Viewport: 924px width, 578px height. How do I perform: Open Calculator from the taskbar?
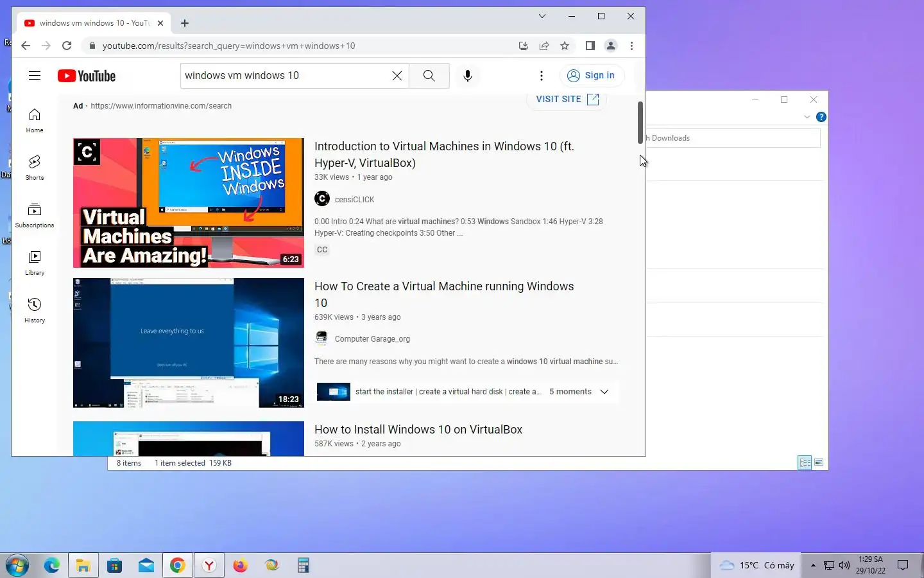[304, 566]
